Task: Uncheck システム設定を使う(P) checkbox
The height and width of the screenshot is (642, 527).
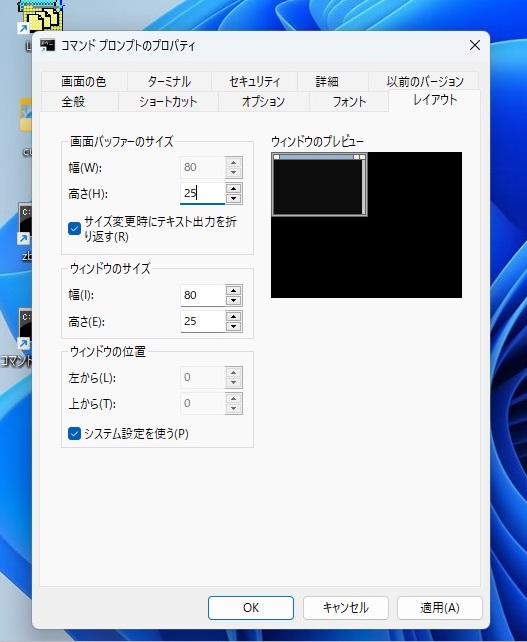Action: (75, 434)
